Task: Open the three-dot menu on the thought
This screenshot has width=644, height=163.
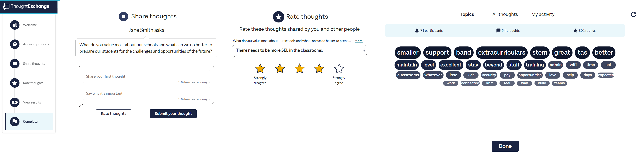Action: 364,50
